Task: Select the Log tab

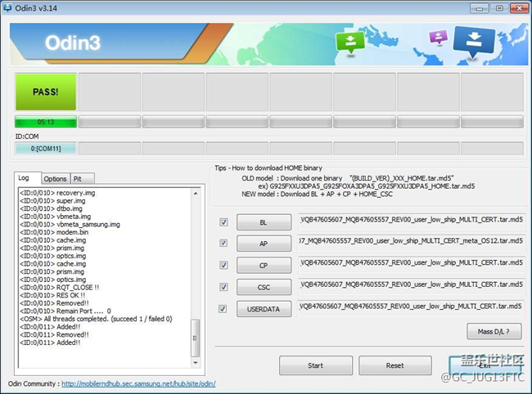Action: (x=28, y=178)
